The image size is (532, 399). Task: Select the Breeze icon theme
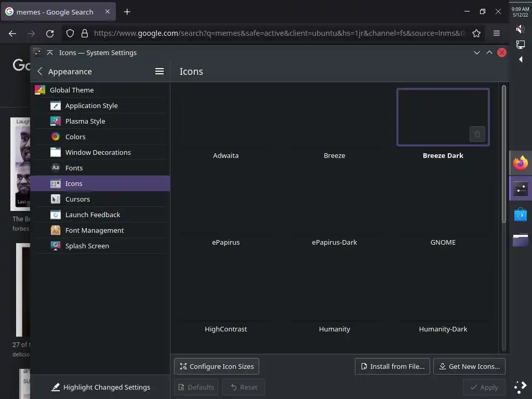pyautogui.click(x=335, y=124)
